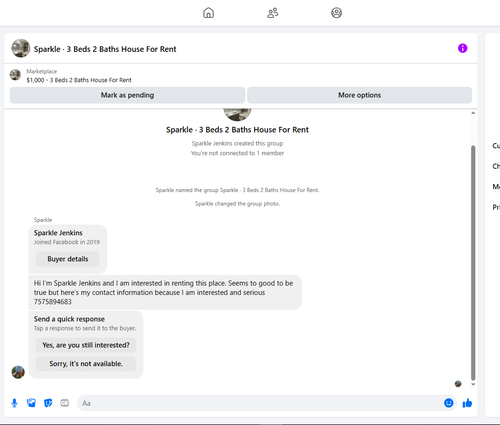This screenshot has width=500, height=425.
Task: Click the message containing 7575894683
Action: [165, 292]
